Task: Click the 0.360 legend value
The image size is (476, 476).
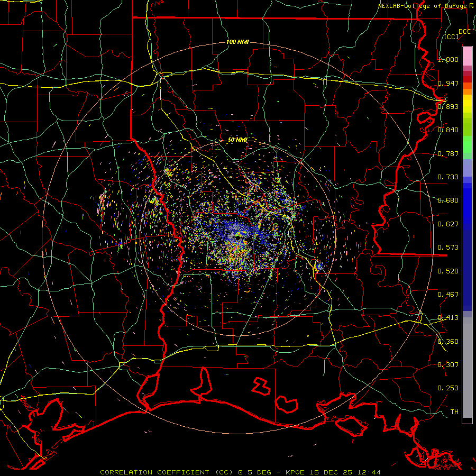Action: pyautogui.click(x=448, y=342)
